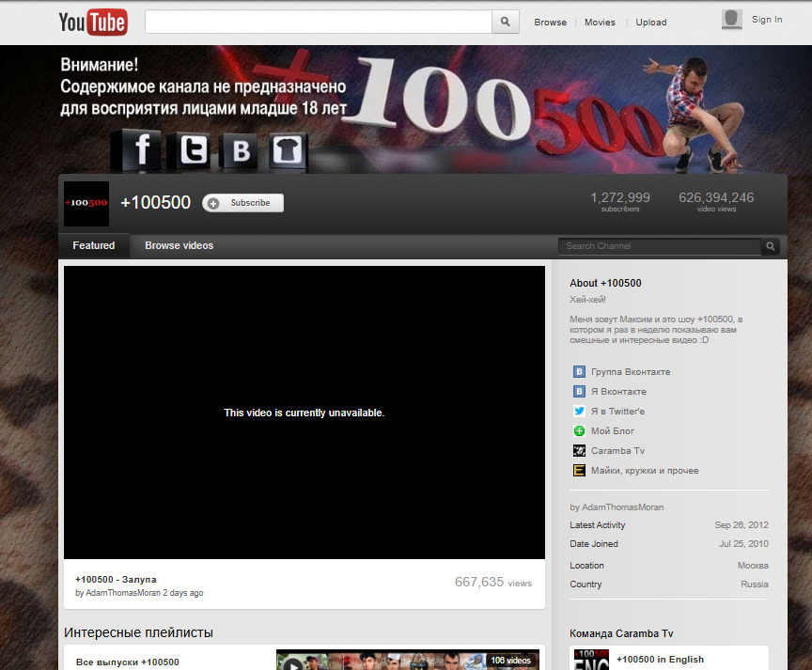Open the Майки, кружки и прочее link
Viewport: 812px width, 670px height.
645,470
